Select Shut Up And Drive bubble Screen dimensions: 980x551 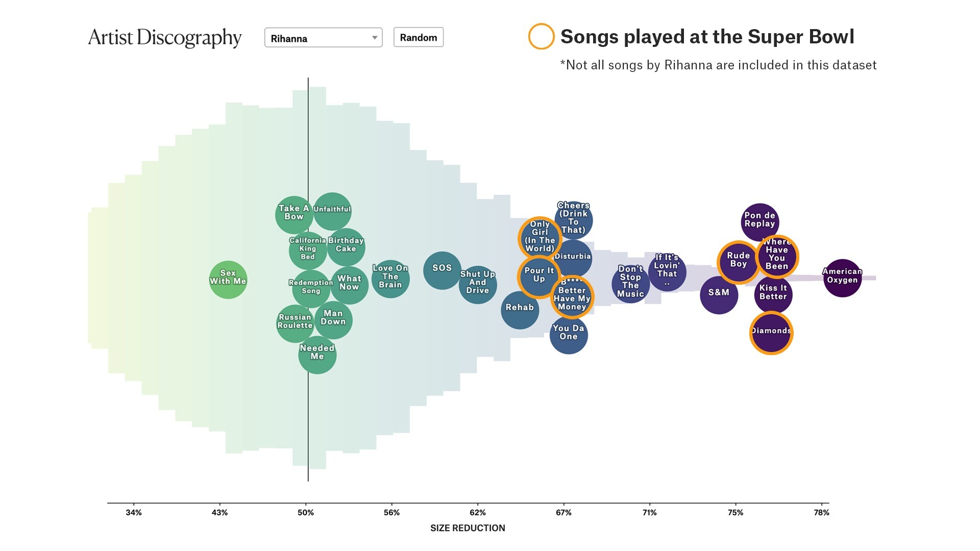pos(477,284)
